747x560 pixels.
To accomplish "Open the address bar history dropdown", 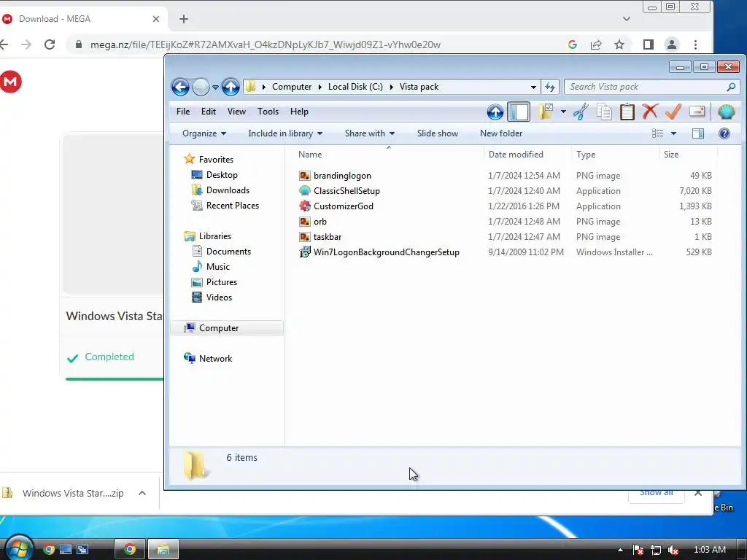I will (533, 87).
